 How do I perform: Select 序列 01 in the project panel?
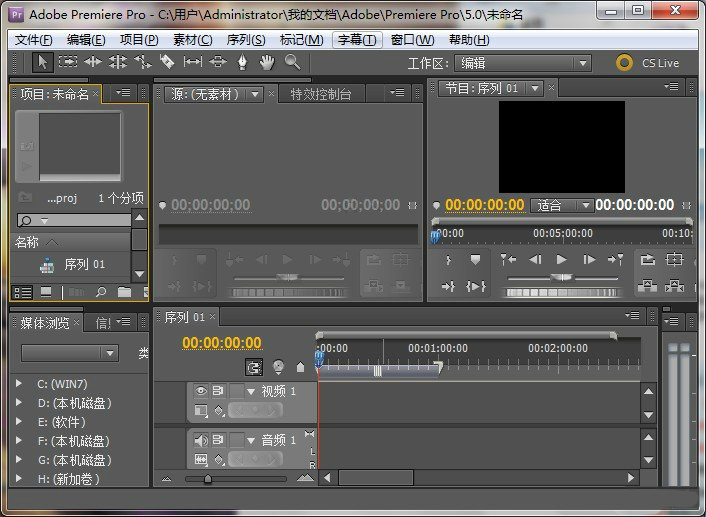(84, 265)
